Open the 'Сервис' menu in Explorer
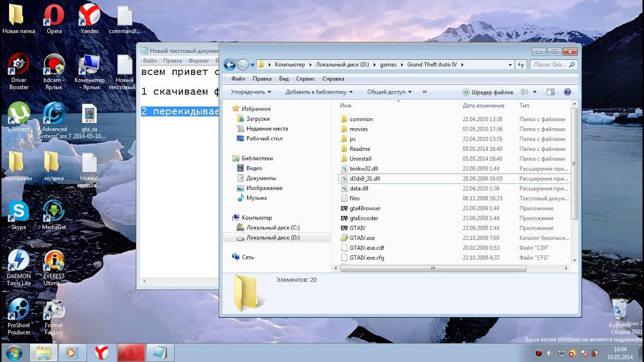 (305, 78)
